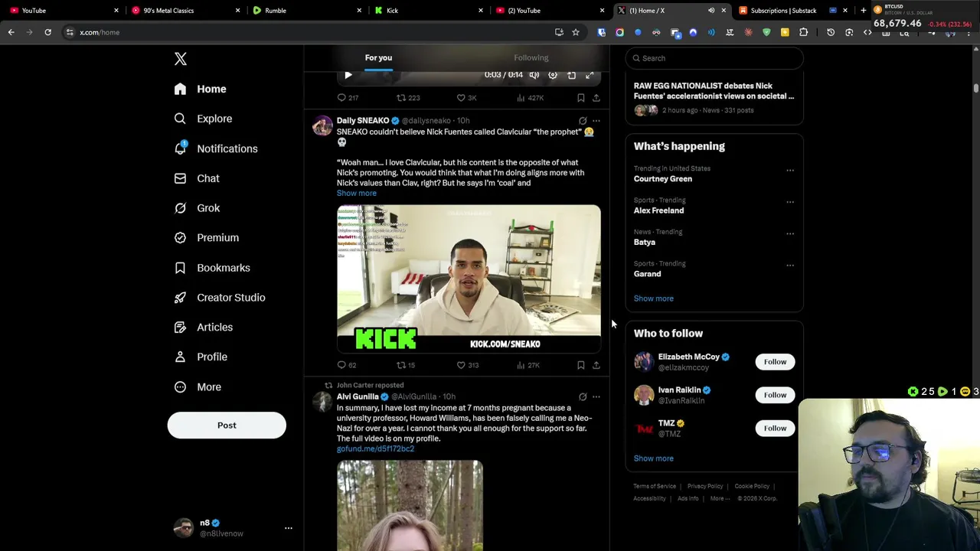Switch to the For you tab
The width and height of the screenshot is (980, 551).
coord(378,57)
